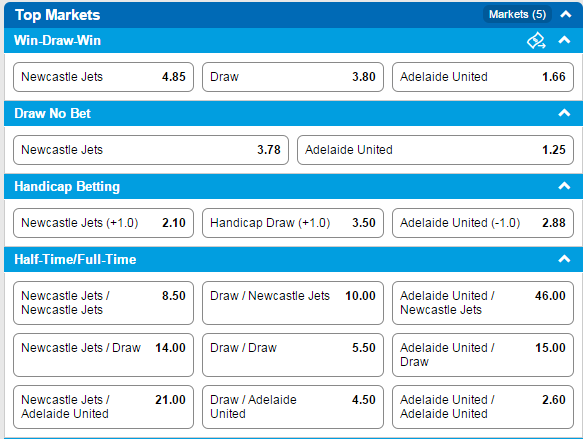Select Adelaide United / Newcastle Jets 46.00
Viewport: 583px width, 439px height.
click(x=483, y=303)
